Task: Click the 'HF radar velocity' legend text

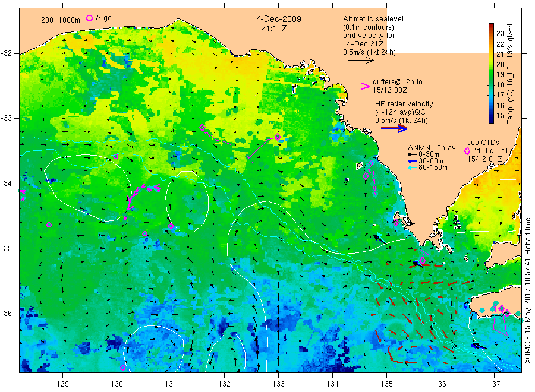Action: pyautogui.click(x=404, y=103)
